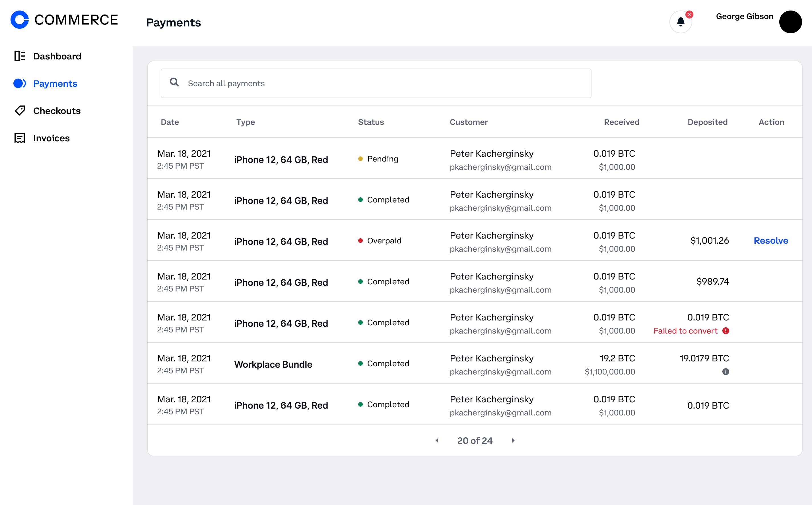Click the Invoices sidebar icon
The image size is (812, 505).
[19, 138]
